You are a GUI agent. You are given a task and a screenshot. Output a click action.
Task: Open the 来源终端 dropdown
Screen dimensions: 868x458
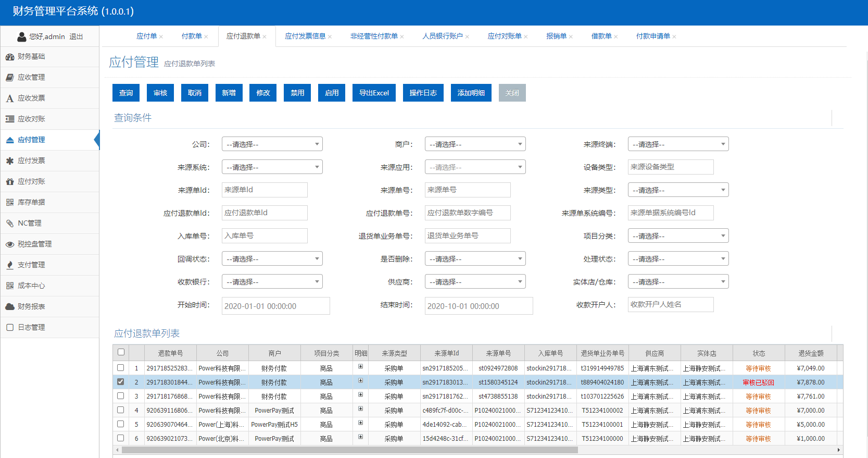[678, 144]
